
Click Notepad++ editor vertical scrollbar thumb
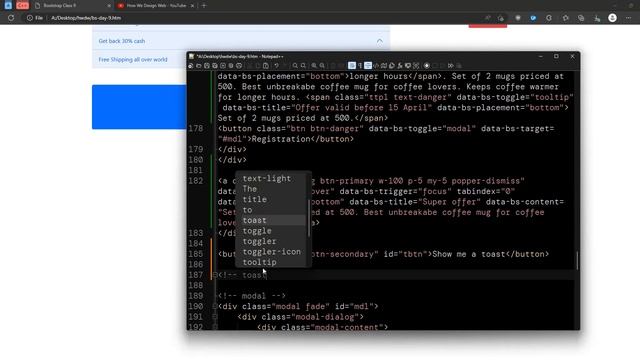point(577,260)
